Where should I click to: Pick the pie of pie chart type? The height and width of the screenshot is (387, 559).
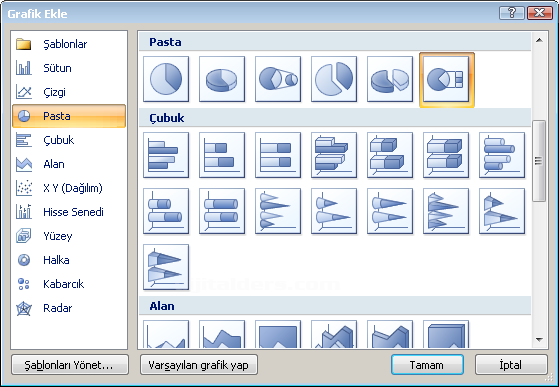(x=278, y=79)
